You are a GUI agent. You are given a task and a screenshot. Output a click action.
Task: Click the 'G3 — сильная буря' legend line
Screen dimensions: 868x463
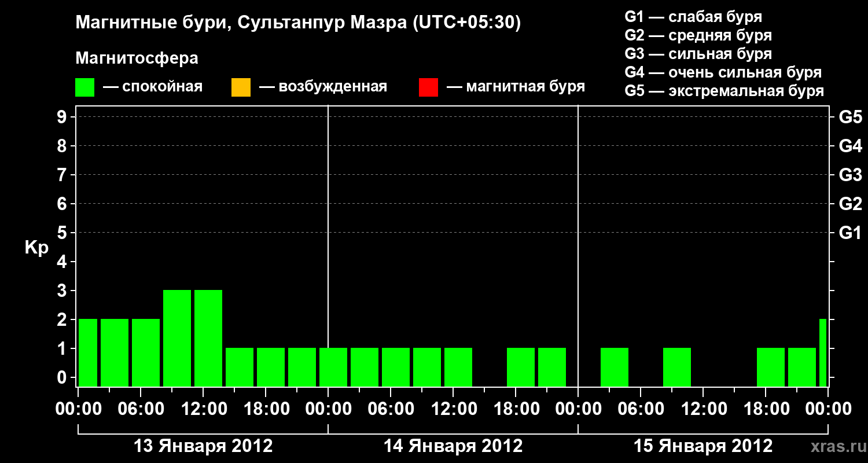click(698, 54)
